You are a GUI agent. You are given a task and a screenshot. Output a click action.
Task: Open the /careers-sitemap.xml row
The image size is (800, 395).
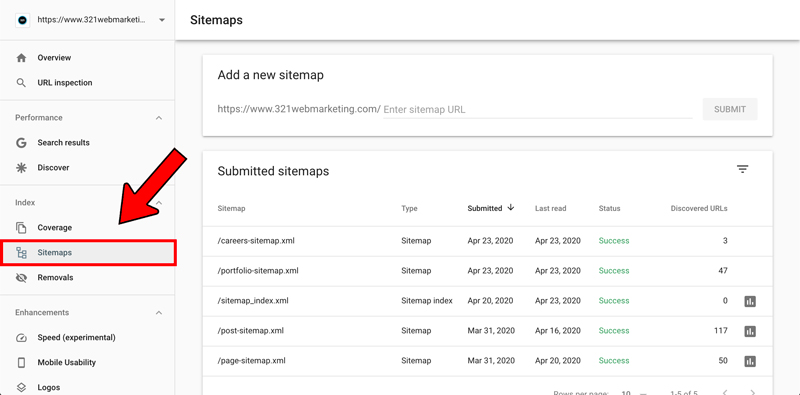[487, 241]
